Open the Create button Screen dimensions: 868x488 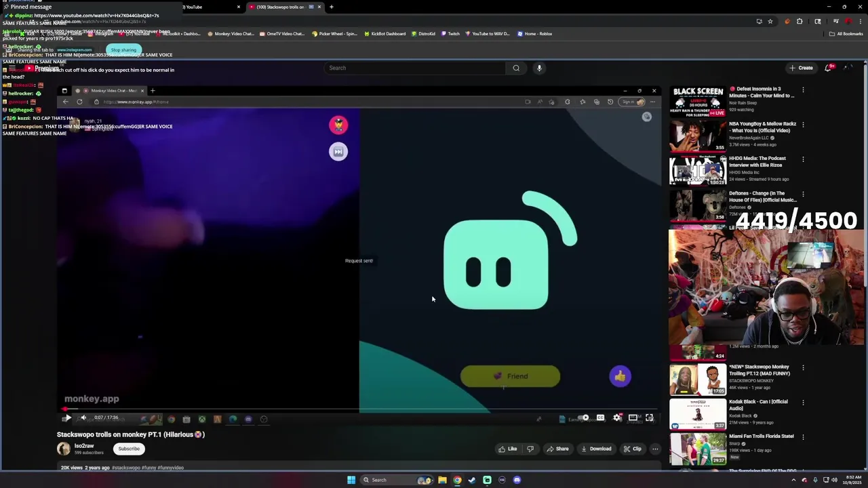point(801,68)
